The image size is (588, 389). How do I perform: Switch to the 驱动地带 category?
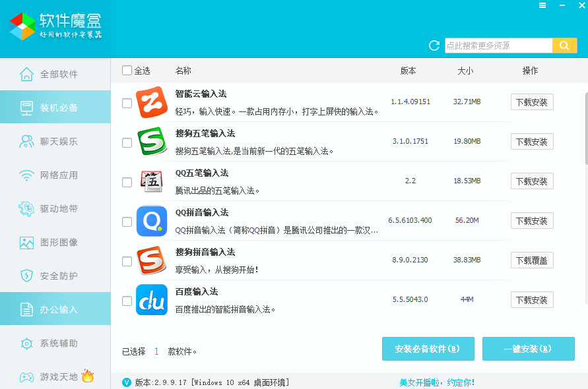[55, 209]
